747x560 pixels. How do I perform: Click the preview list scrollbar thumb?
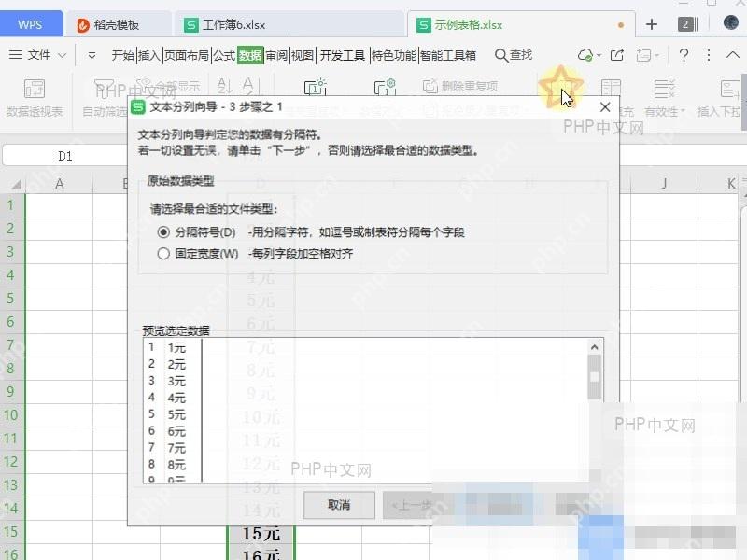tap(594, 377)
